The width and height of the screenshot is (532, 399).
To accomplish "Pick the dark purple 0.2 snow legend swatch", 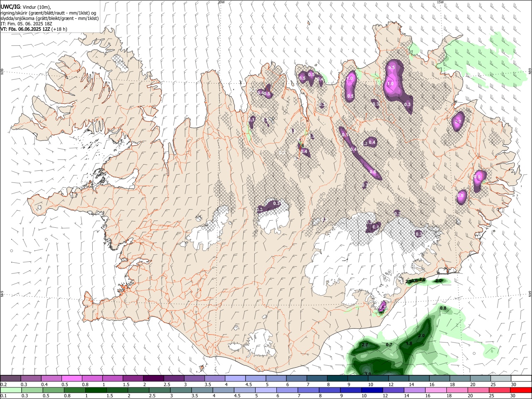I will pos(11,379).
